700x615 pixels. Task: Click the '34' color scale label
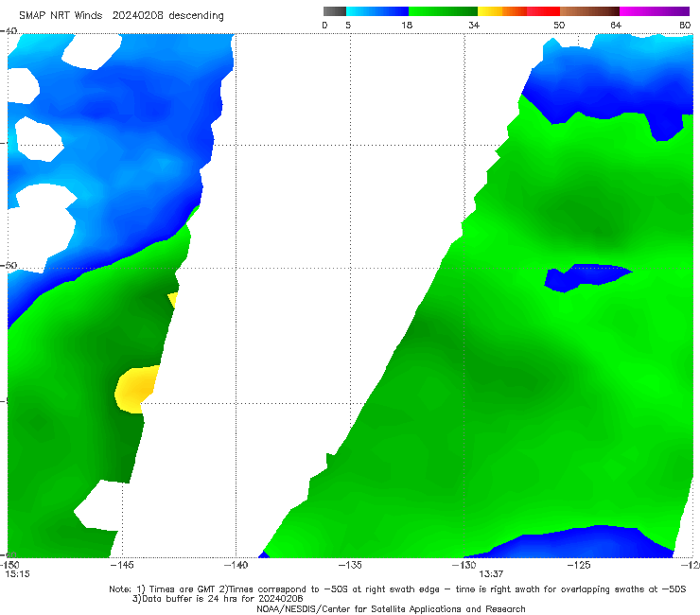[474, 25]
